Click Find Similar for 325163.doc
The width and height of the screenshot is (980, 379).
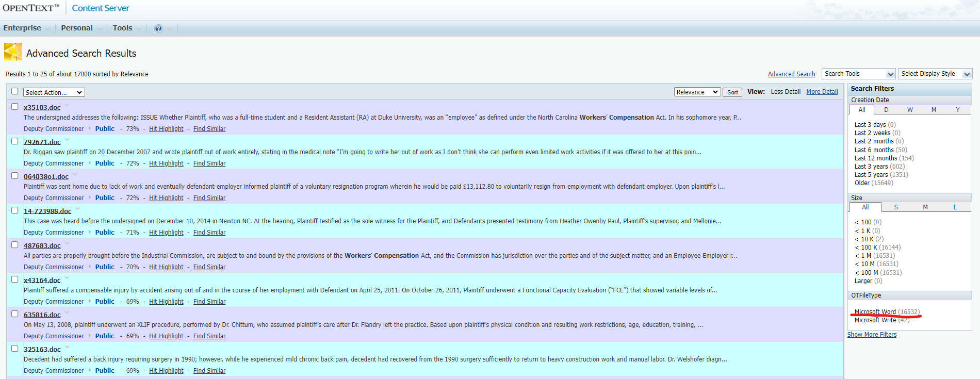(x=209, y=371)
